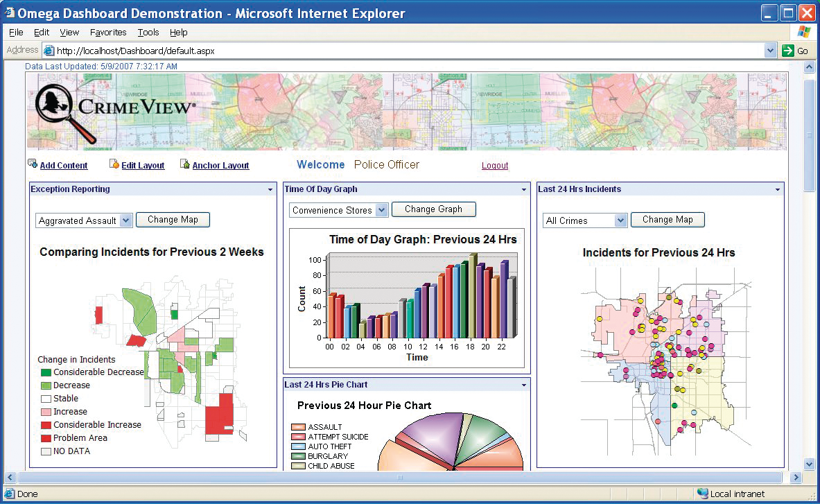Click the page icon in address bar
Screen dimensions: 820x504
(x=49, y=51)
